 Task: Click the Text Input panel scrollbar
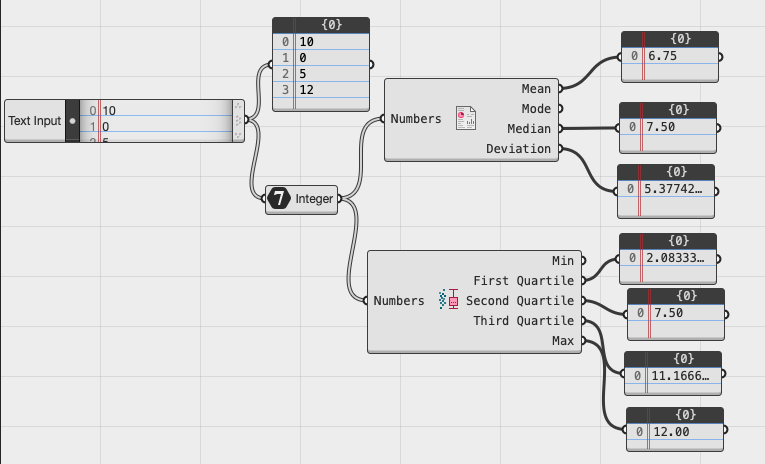tap(238, 121)
